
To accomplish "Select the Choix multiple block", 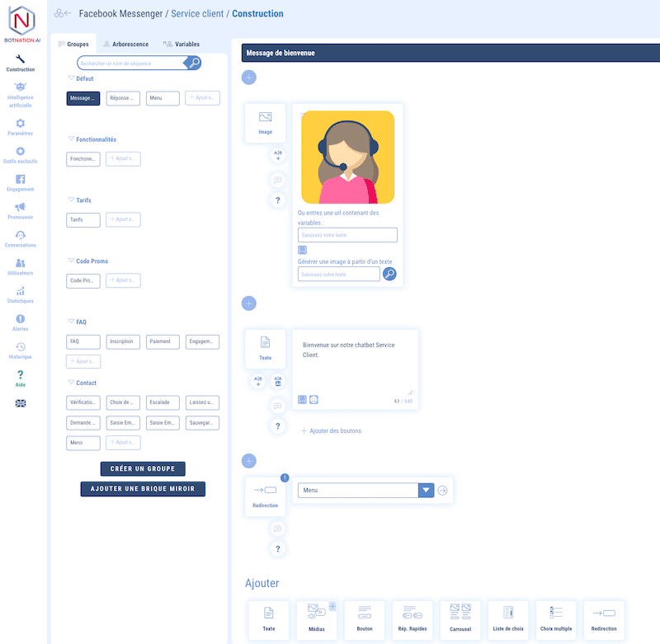I will [555, 618].
